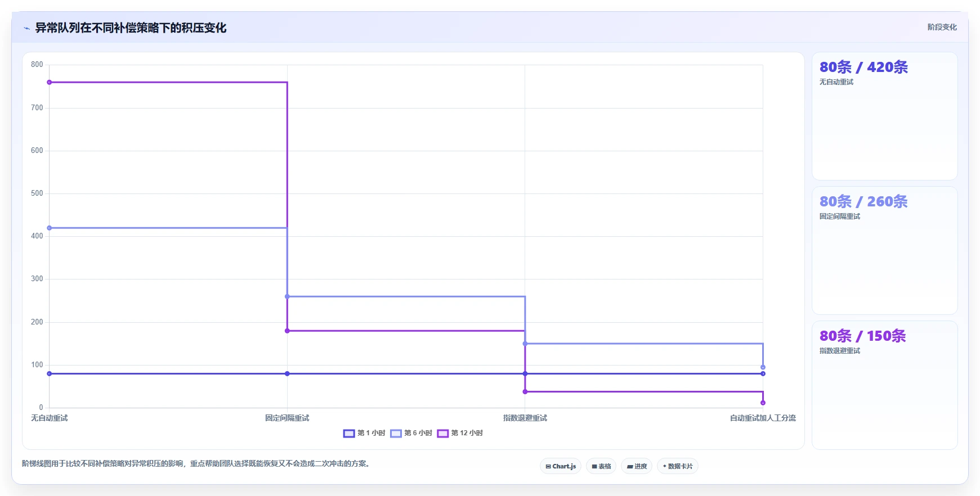Viewport: 980px width, 496px height.
Task: Click the 180 purple point at 固定间隔重试
Action: [x=287, y=331]
